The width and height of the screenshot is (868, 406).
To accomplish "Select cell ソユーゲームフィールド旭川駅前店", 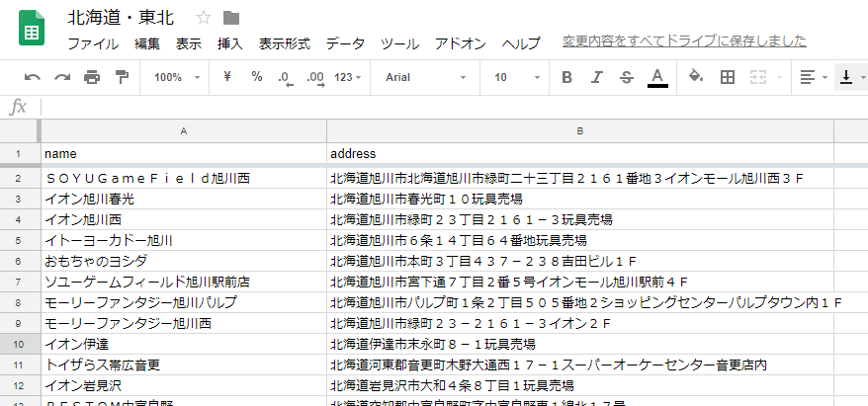I will pos(184,283).
